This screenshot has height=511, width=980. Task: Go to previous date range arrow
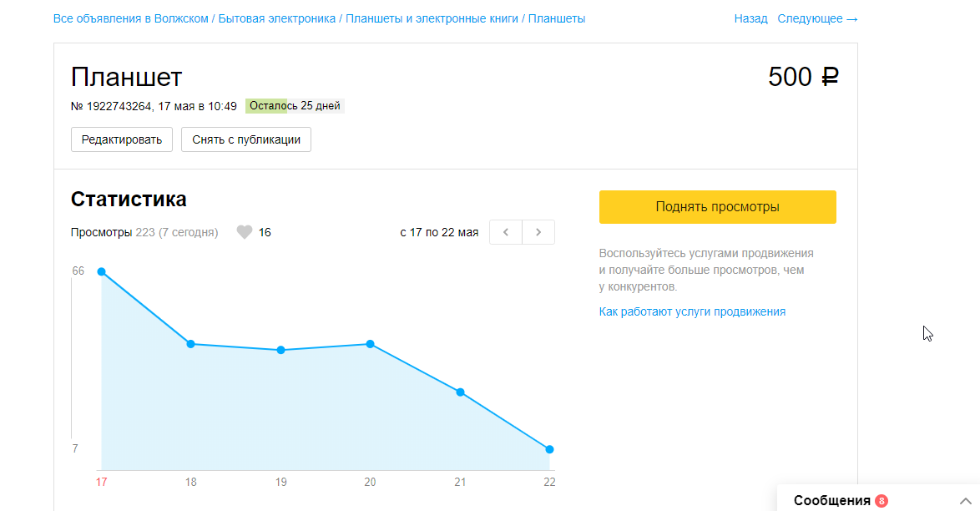tap(506, 232)
